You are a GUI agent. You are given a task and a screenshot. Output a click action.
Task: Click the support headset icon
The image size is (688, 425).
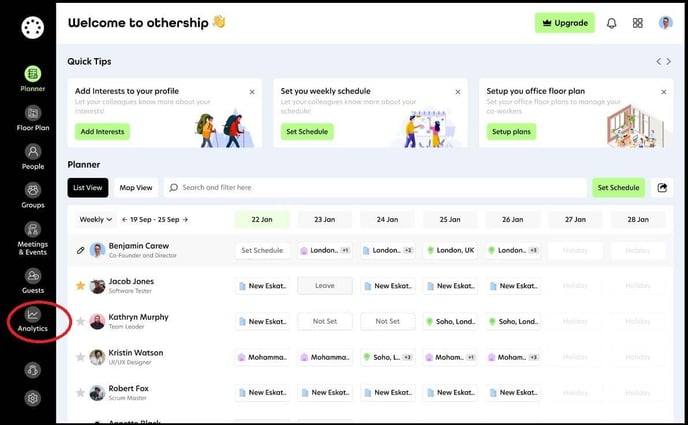pos(32,370)
